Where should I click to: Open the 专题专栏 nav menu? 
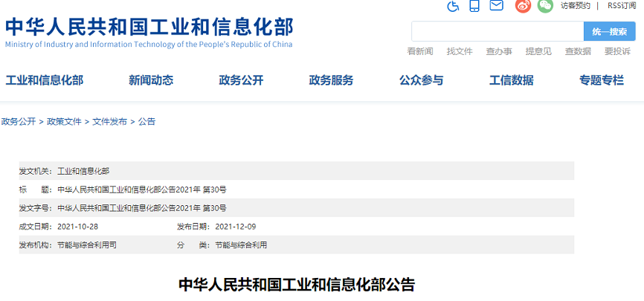pyautogui.click(x=602, y=80)
